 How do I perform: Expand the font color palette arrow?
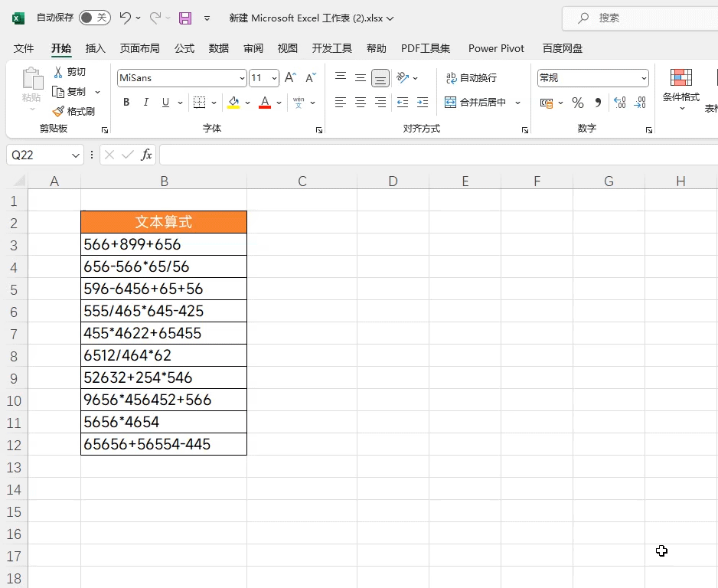coord(279,103)
